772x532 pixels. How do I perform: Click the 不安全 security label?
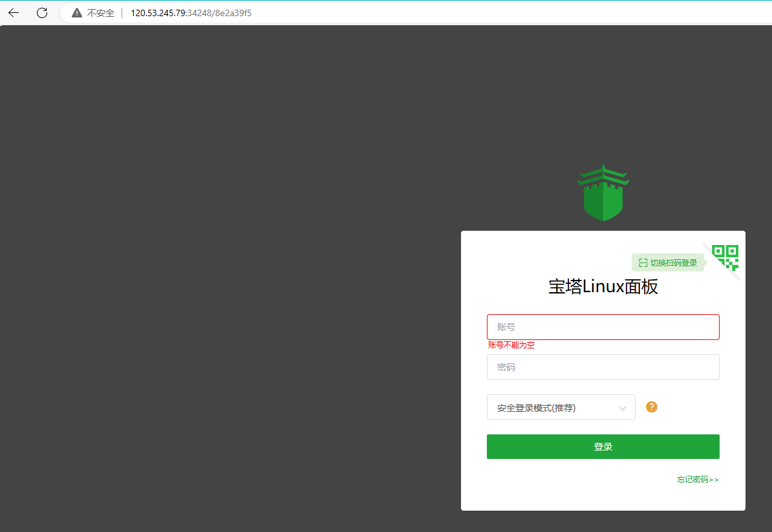click(100, 13)
